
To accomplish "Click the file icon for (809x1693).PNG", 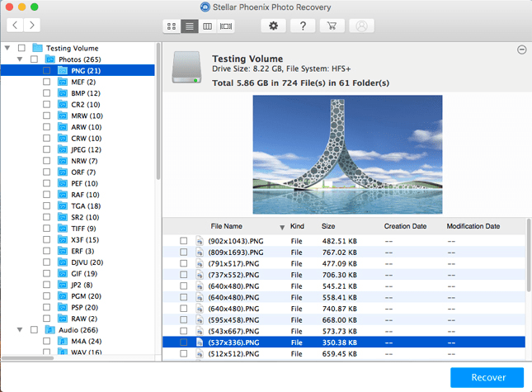I will point(200,253).
